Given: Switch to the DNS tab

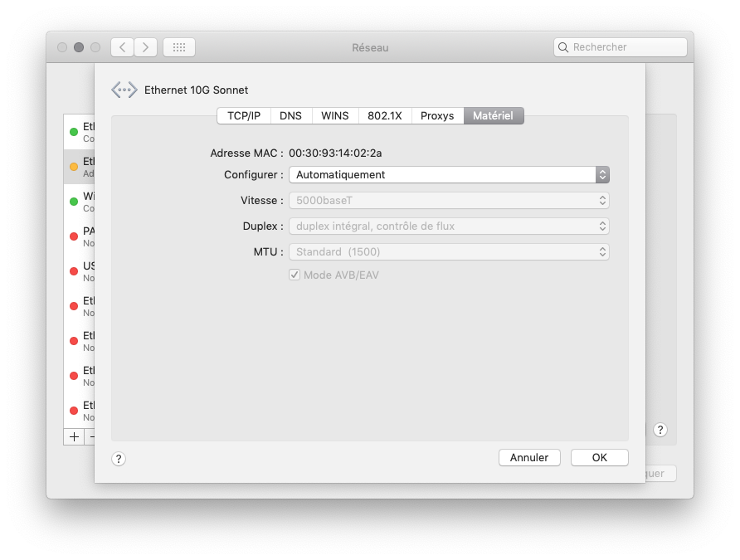Looking at the screenshot, I should coord(290,115).
